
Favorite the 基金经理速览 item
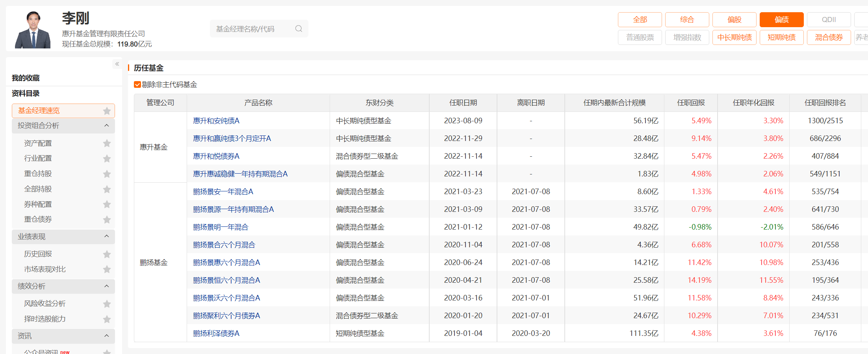pyautogui.click(x=107, y=111)
